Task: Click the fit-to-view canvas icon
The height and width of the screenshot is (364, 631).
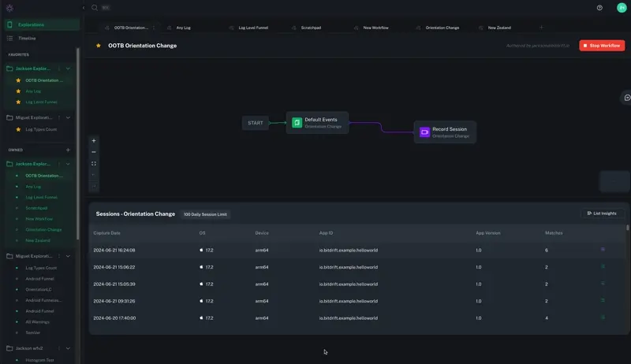Action: pyautogui.click(x=94, y=164)
